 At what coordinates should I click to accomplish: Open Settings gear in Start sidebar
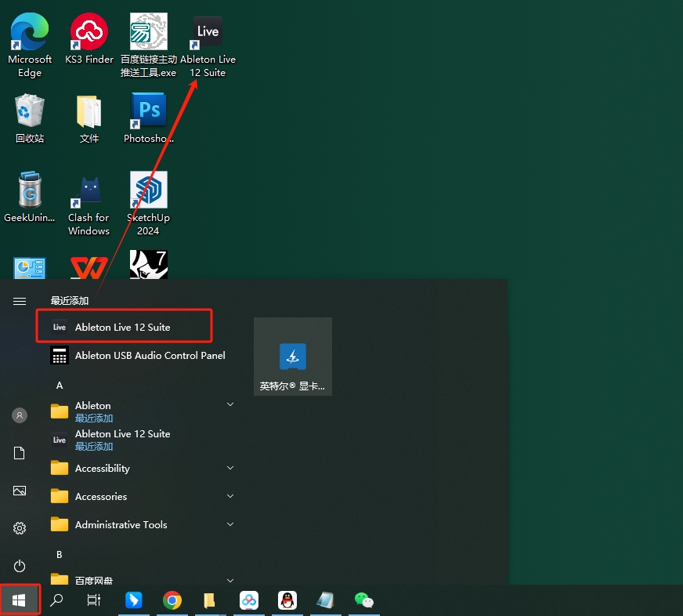pyautogui.click(x=20, y=528)
